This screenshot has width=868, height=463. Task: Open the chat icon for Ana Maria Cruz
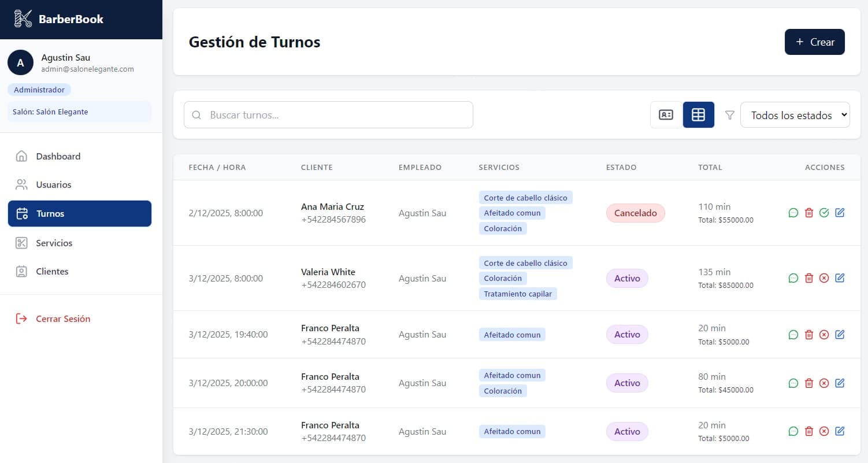(793, 213)
